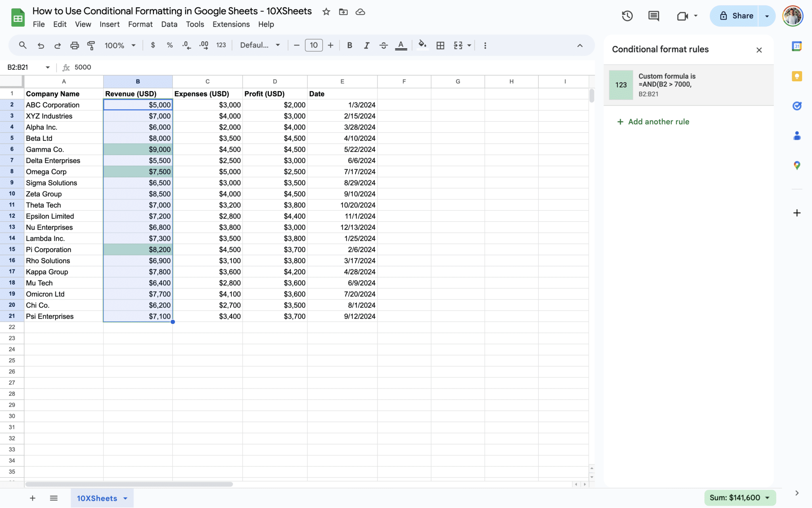This screenshot has width=812, height=508.
Task: Open the Format menu
Action: pos(140,24)
